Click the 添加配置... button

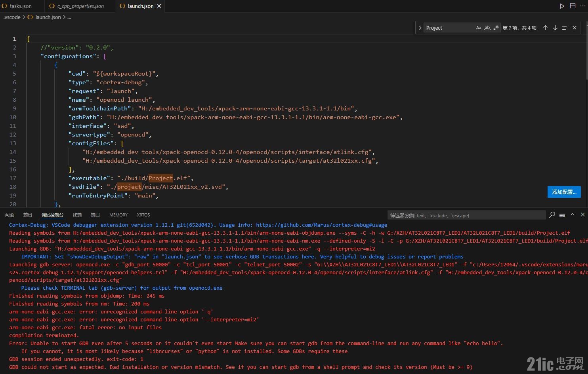[564, 192]
